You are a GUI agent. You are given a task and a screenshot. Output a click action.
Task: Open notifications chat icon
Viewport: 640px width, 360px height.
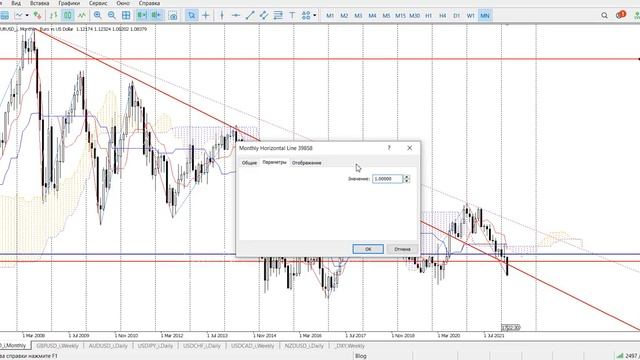(621, 15)
